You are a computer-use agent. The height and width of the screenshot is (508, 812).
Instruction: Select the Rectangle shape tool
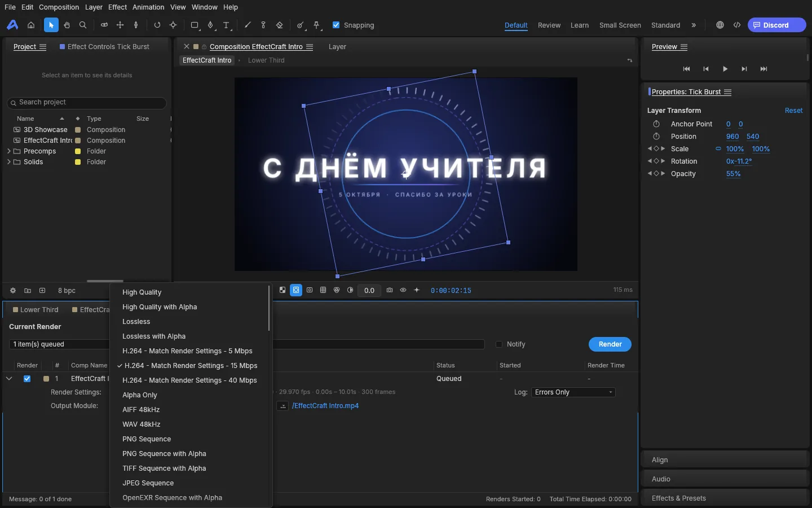(195, 25)
